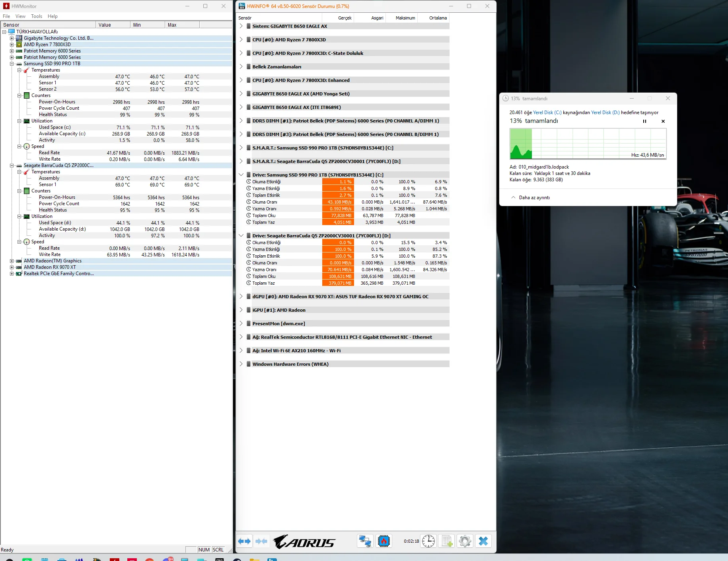Collapse Seagate BarraCuda Q5 node in HWMonitor

(12, 165)
